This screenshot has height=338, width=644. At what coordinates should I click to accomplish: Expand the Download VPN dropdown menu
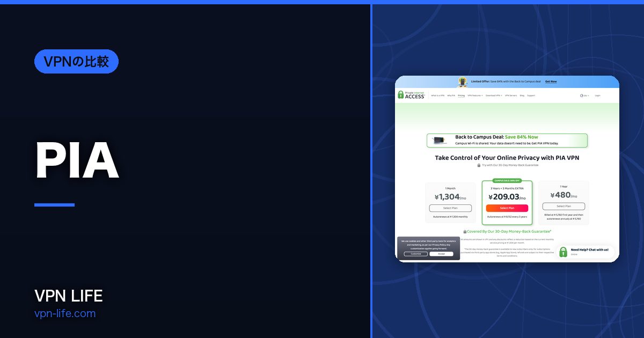tap(494, 95)
